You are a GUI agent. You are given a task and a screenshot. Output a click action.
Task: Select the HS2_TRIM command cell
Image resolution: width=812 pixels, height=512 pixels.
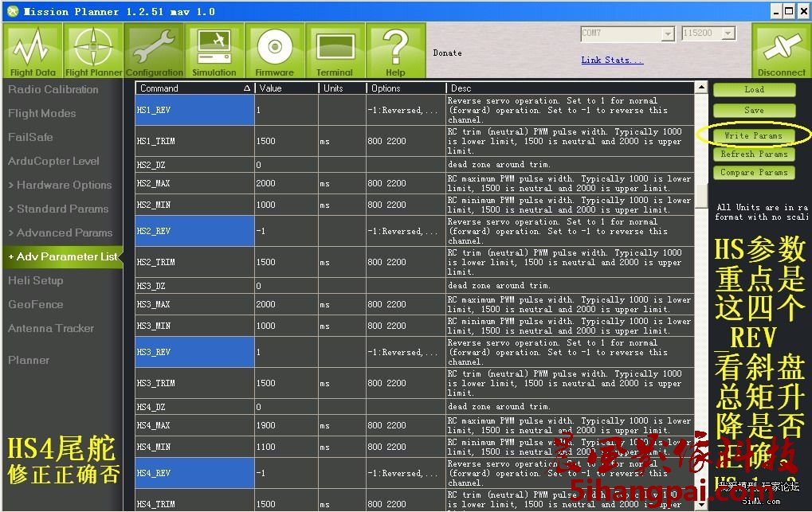tap(194, 262)
